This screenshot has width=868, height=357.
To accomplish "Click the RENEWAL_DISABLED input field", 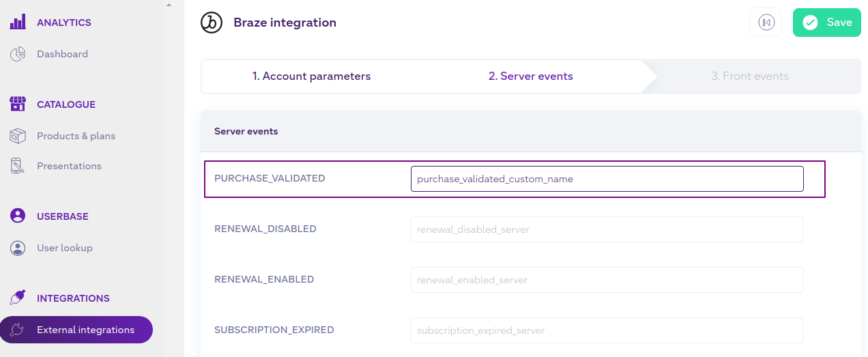I will [x=607, y=229].
